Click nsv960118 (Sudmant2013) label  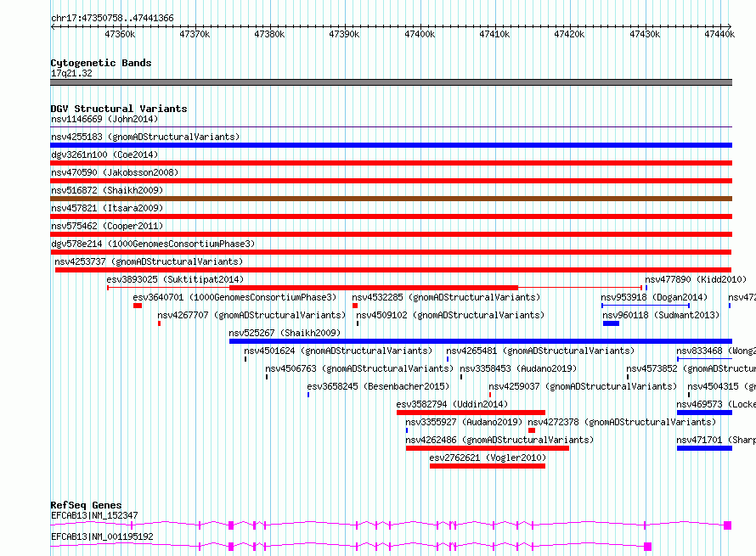pos(661,315)
